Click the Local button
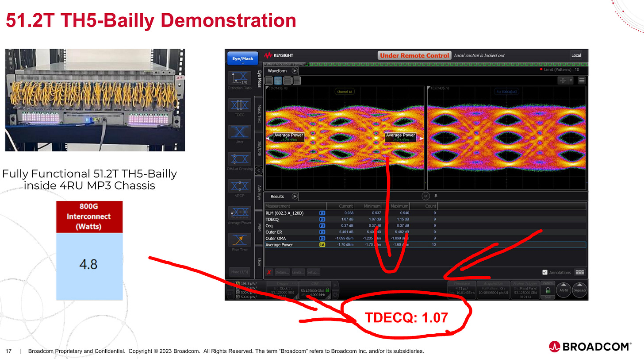 [x=576, y=55]
